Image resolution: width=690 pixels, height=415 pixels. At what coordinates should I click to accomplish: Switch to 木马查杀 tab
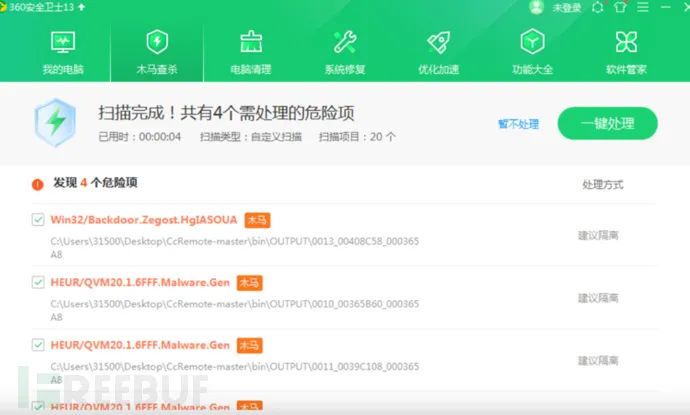coord(157,53)
